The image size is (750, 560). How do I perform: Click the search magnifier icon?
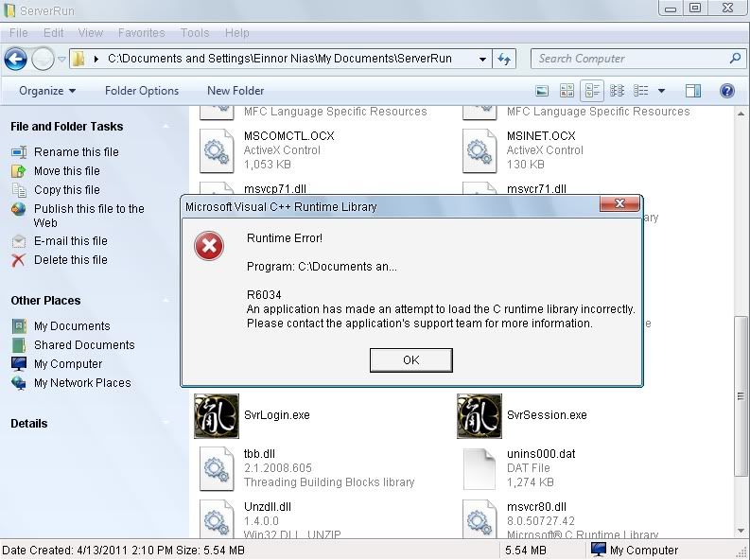tap(735, 59)
